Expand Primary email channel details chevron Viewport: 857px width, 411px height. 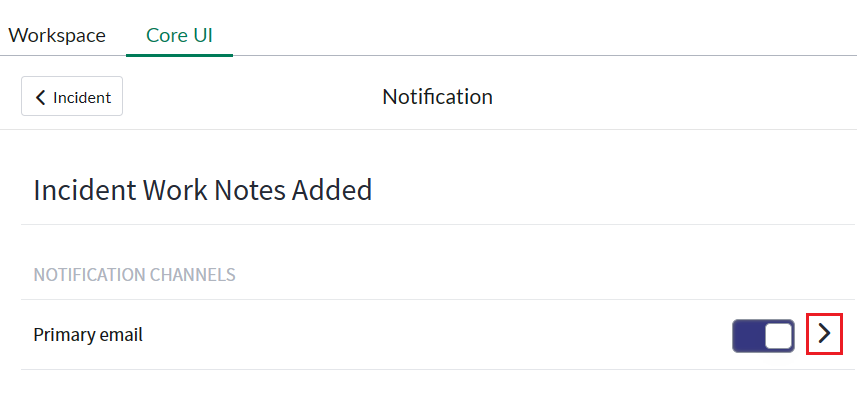824,335
